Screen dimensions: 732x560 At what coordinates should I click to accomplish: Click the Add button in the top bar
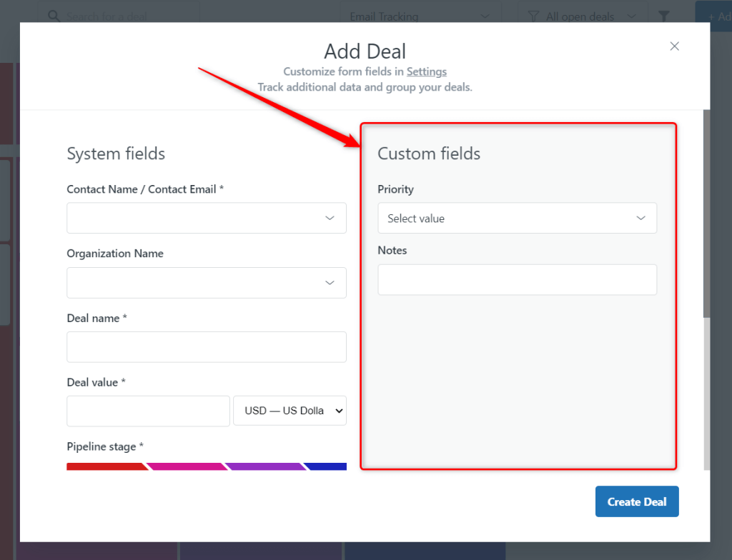tap(718, 16)
